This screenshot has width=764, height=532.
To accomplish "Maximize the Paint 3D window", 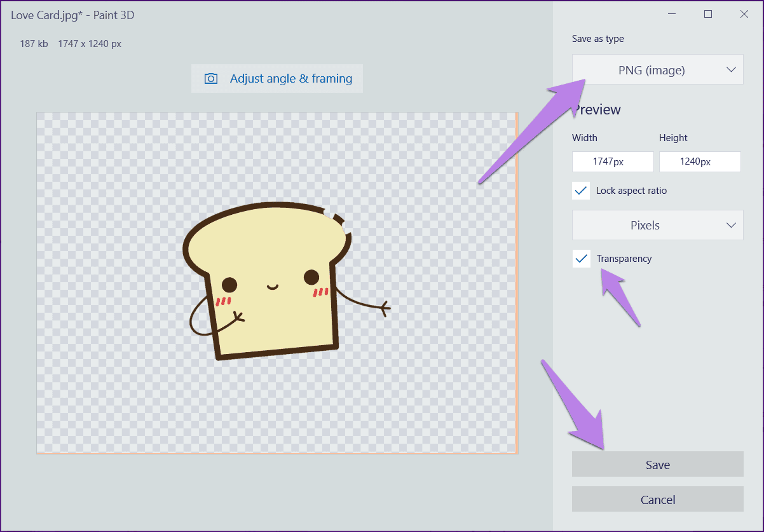I will coord(708,14).
